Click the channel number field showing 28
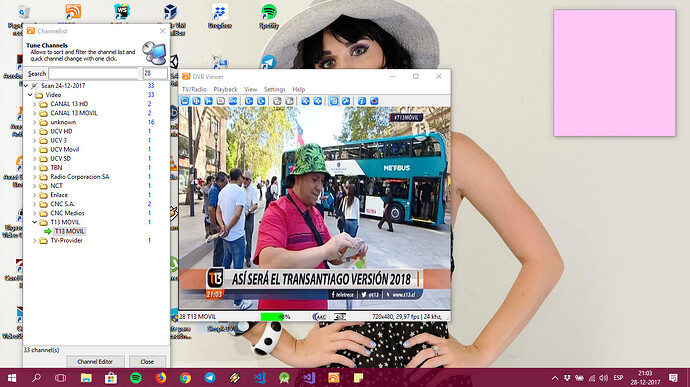Image resolution: width=690 pixels, height=387 pixels. (x=155, y=74)
